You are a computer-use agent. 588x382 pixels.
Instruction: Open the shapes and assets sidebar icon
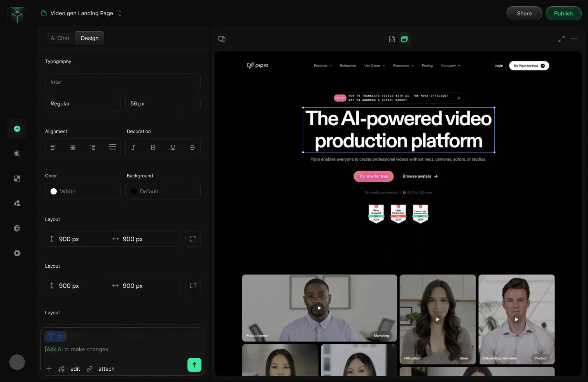[x=17, y=203]
